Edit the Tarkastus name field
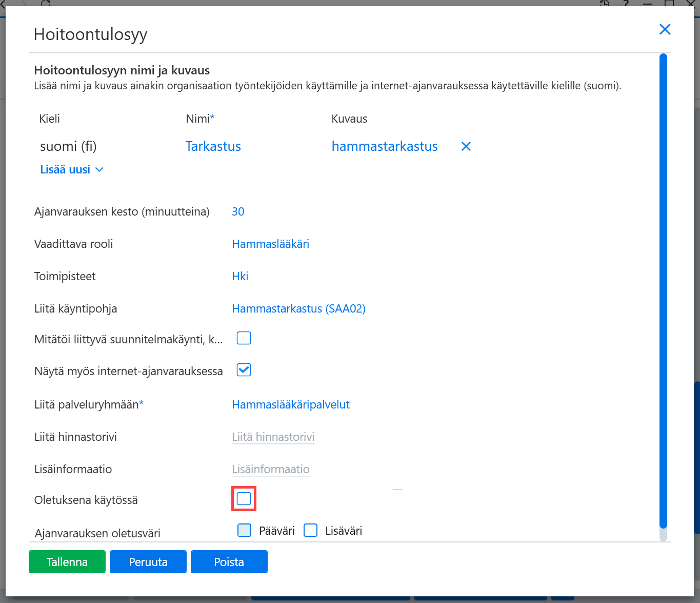Screen dimensions: 700x603 (213, 146)
